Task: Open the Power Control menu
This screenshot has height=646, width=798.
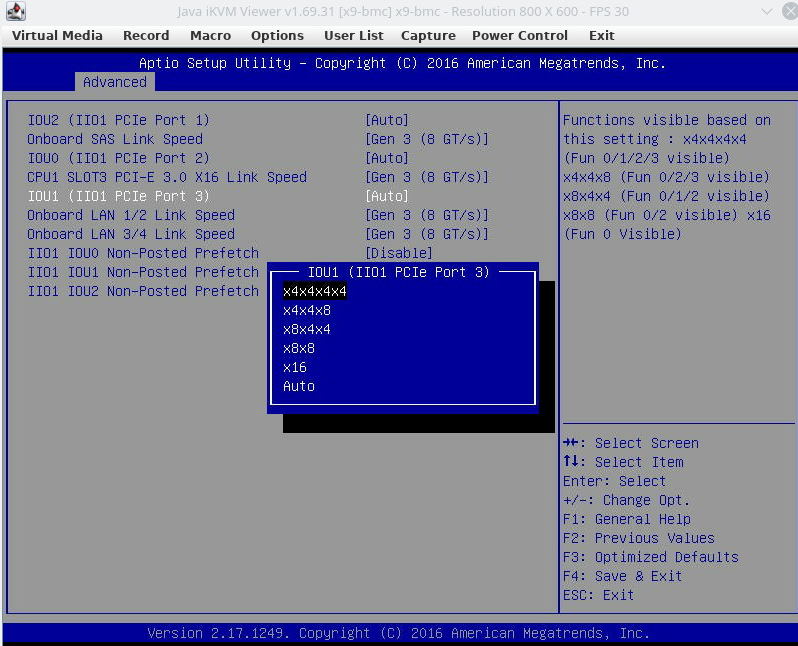Action: [520, 36]
